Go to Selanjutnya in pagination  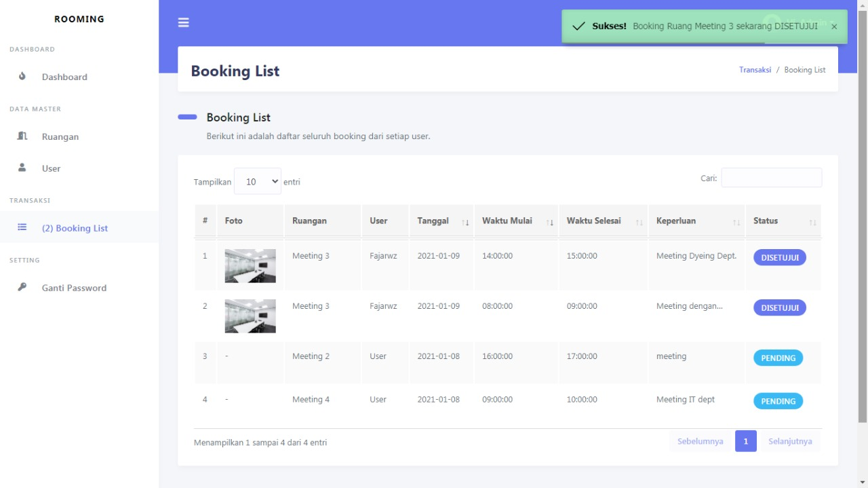789,440
